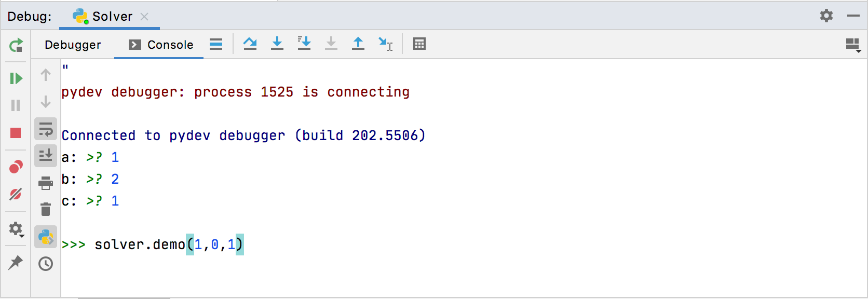Screen dimensions: 868x299
Task: Open View Breakpoints dialog
Action: (x=16, y=166)
